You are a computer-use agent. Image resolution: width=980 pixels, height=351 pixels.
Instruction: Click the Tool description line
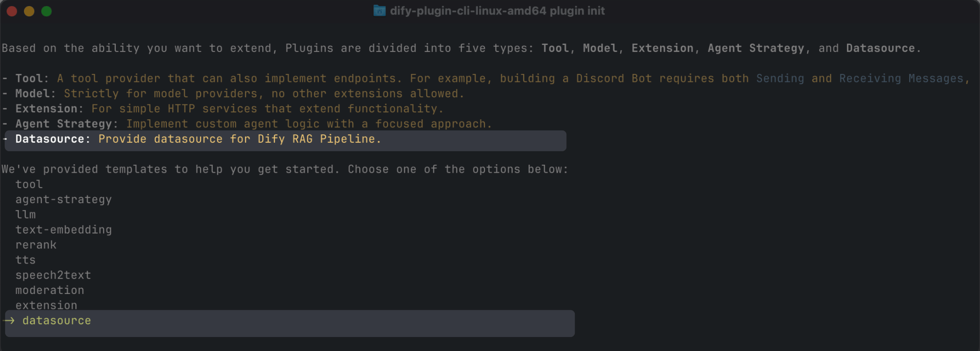click(x=485, y=79)
